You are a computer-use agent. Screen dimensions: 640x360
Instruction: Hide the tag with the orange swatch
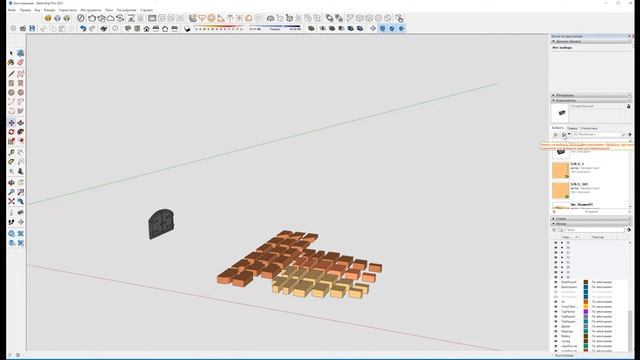coord(556,302)
